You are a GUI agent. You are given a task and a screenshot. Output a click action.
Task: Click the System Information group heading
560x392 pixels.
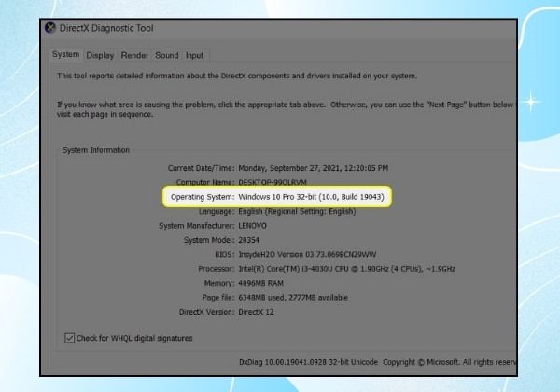click(x=96, y=150)
